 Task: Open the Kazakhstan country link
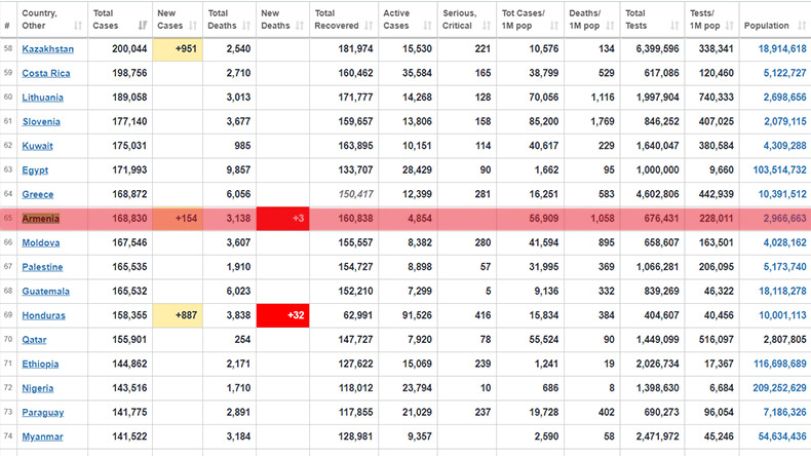[x=48, y=49]
